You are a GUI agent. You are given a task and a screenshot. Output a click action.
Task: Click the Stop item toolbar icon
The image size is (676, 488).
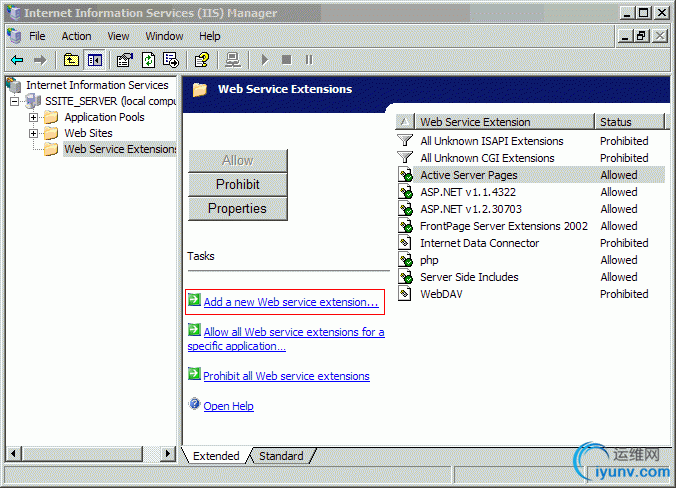coord(286,59)
